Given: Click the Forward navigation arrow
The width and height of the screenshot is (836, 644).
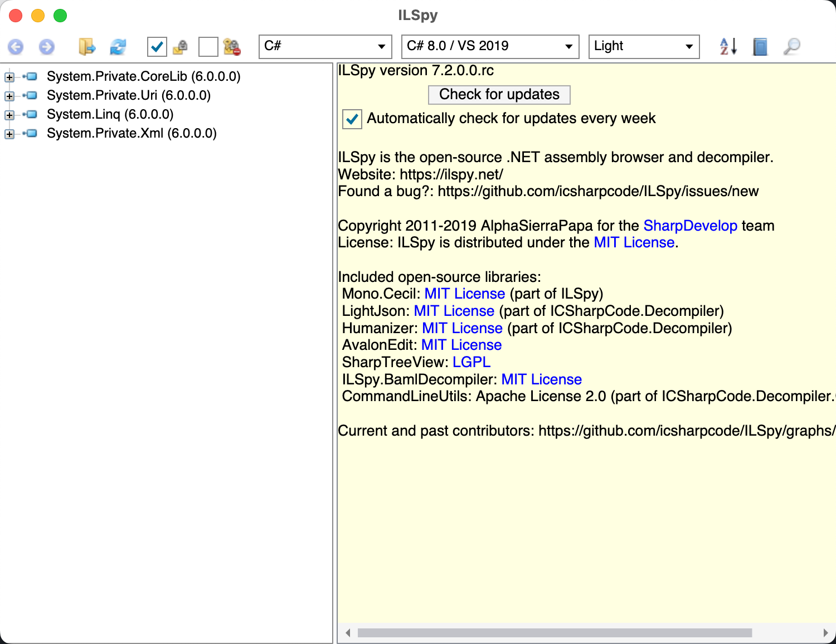Looking at the screenshot, I should pos(47,47).
